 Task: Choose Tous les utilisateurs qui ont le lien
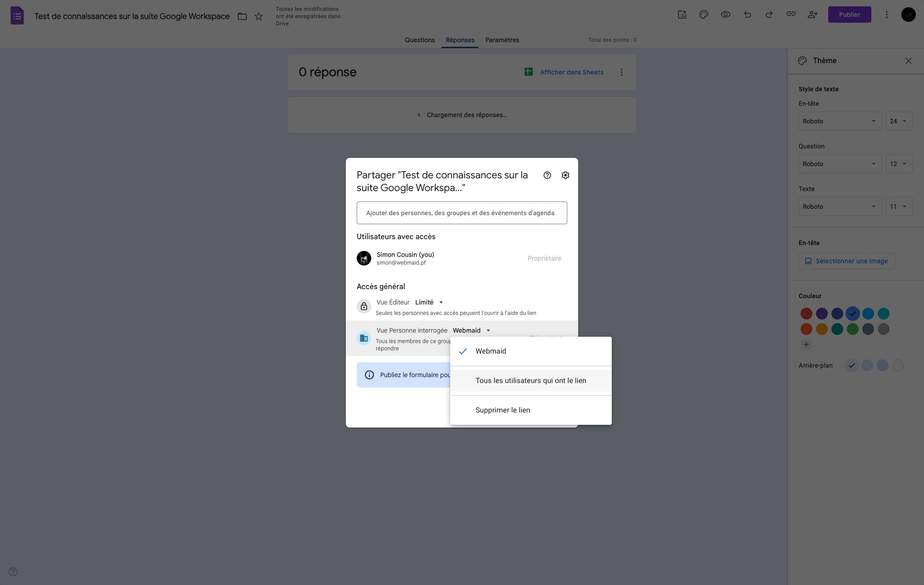point(531,381)
